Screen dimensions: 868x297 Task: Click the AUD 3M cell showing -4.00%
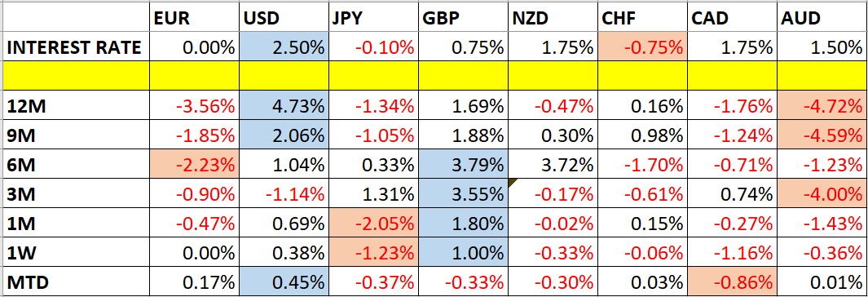point(822,194)
